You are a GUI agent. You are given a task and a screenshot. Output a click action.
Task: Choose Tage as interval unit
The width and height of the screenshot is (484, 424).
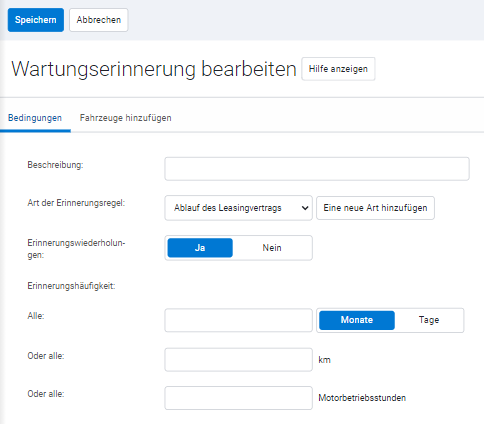pyautogui.click(x=429, y=320)
